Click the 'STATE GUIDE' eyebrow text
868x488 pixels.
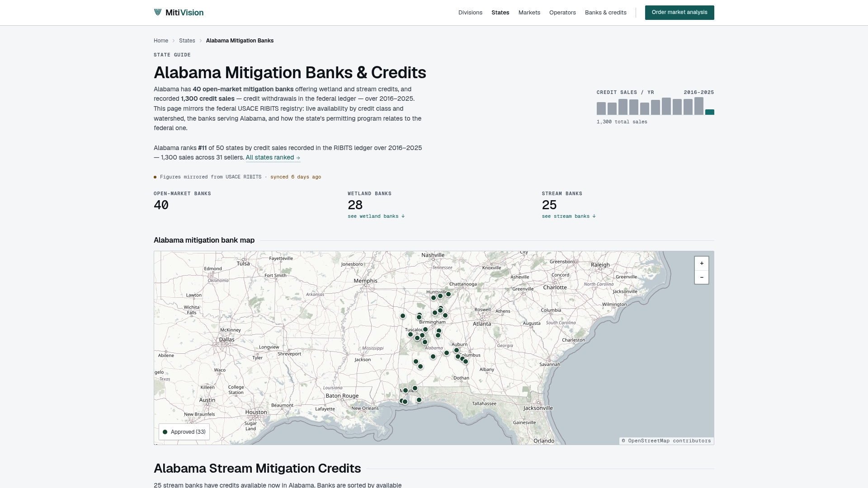172,55
